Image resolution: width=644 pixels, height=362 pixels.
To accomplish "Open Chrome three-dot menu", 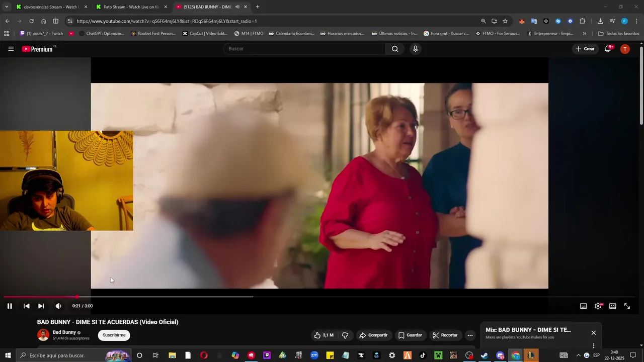I will tap(636, 21).
